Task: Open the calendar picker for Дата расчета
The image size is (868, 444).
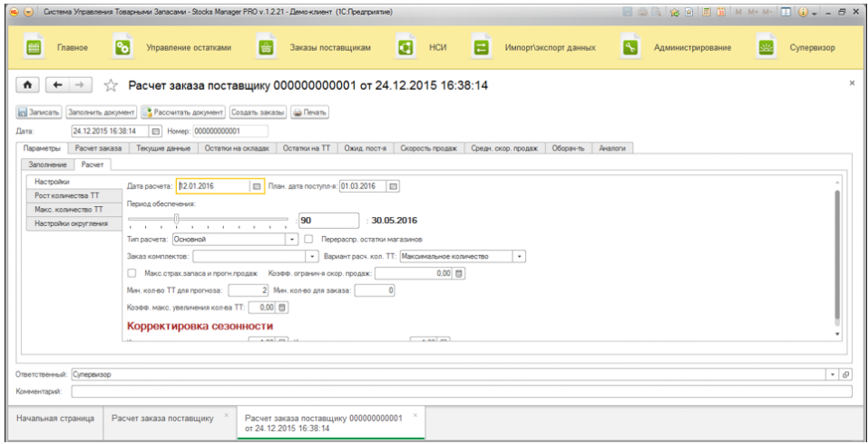Action: 257,187
